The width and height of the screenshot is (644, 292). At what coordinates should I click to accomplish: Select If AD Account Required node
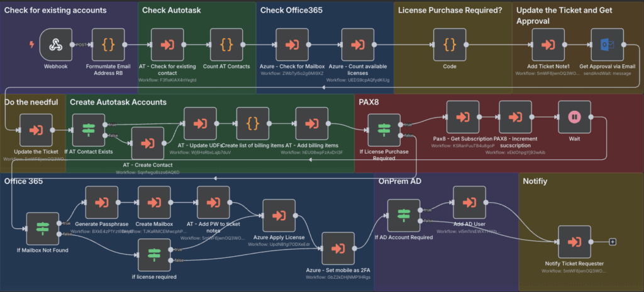(x=404, y=215)
